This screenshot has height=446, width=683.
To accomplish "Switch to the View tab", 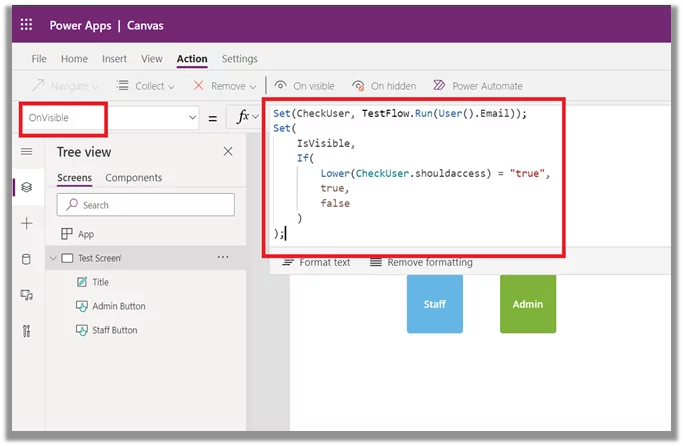I will click(x=152, y=59).
